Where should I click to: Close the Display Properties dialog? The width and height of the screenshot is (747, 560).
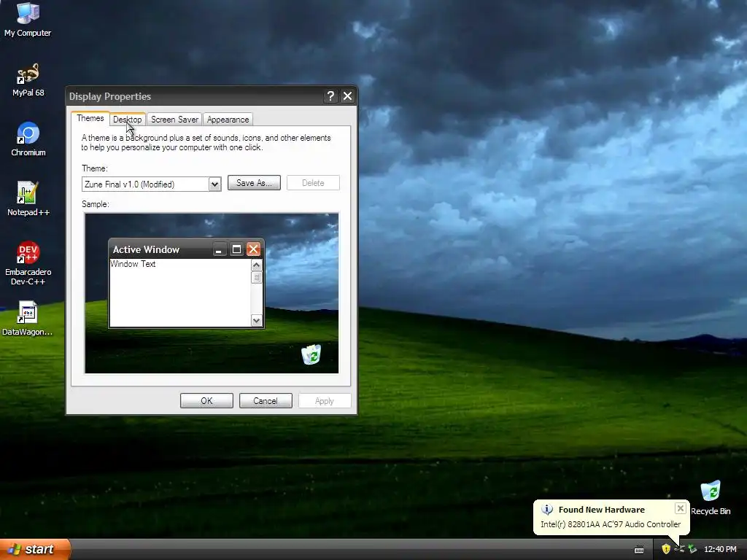point(348,96)
